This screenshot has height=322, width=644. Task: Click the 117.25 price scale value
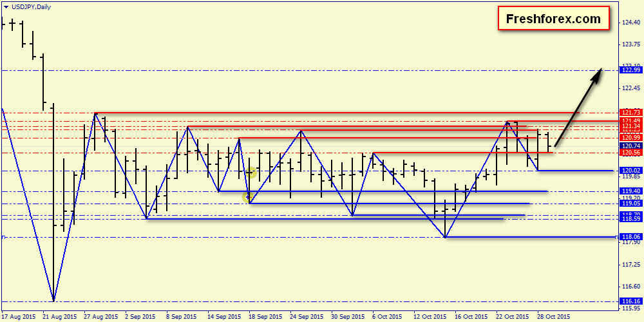pos(632,265)
